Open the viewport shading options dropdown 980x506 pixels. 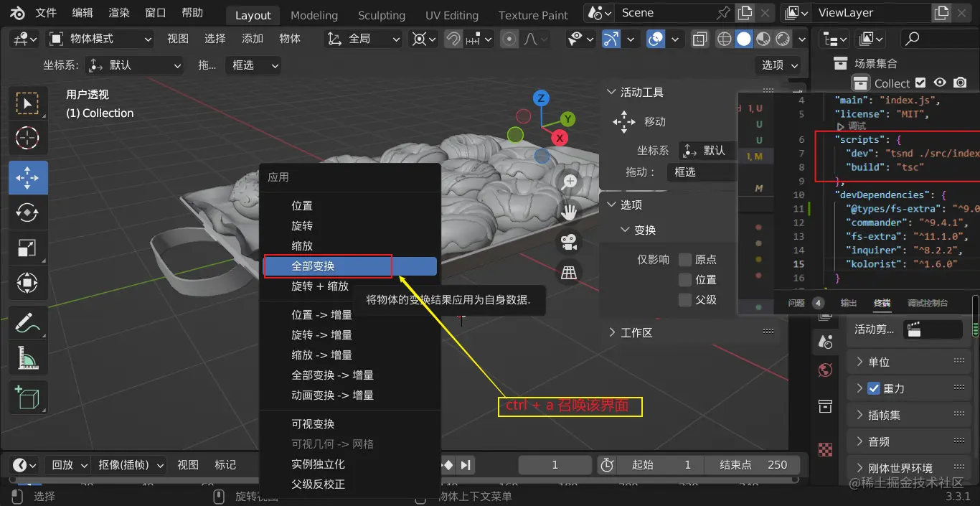(x=802, y=39)
